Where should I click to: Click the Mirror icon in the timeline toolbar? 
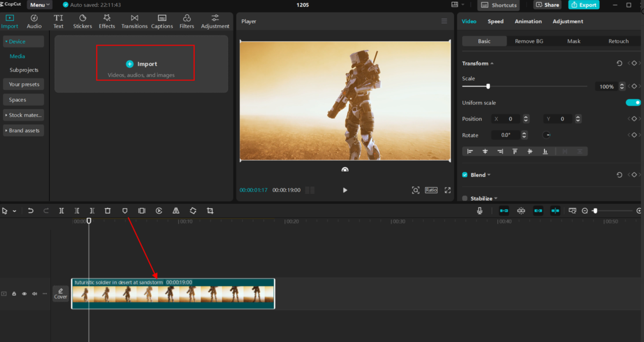click(176, 211)
